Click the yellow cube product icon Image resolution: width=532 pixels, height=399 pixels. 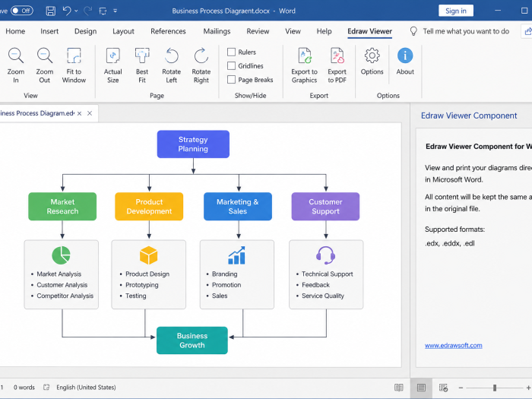click(149, 255)
